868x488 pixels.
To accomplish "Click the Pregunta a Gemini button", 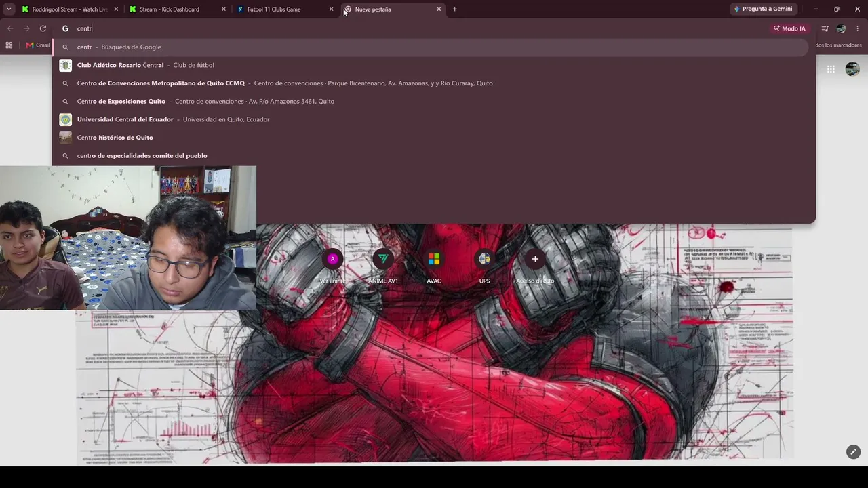I will point(763,9).
